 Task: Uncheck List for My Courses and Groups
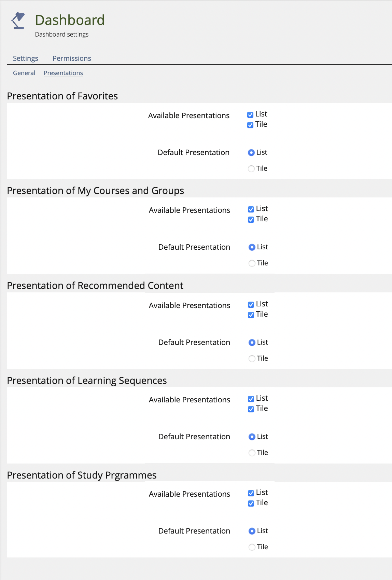tap(251, 209)
